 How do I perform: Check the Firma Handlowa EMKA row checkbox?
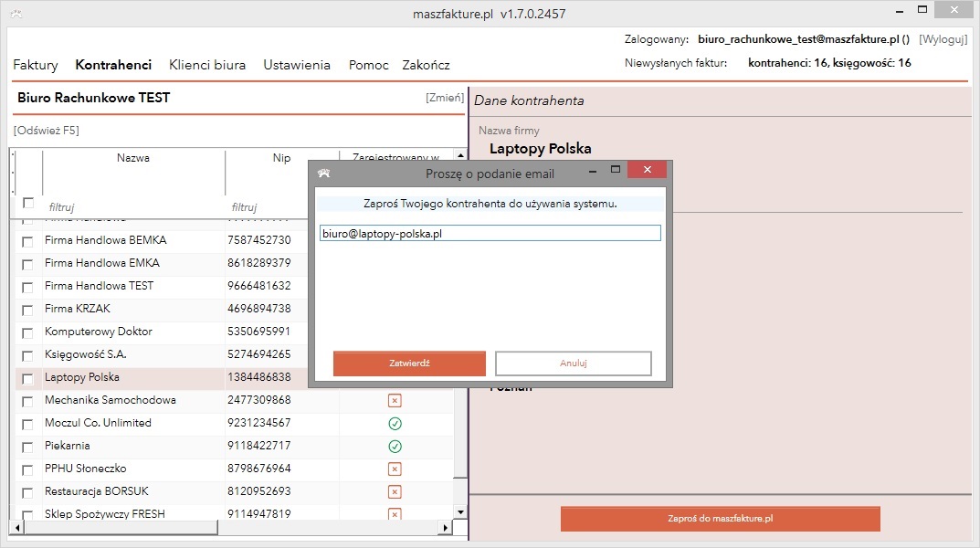pyautogui.click(x=27, y=264)
